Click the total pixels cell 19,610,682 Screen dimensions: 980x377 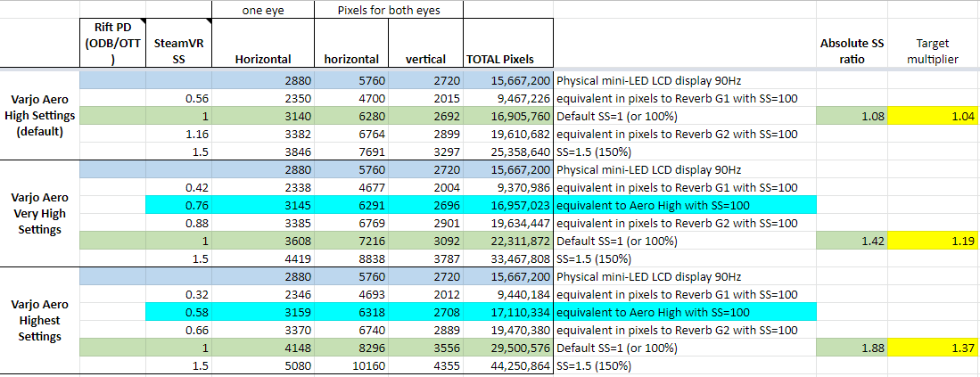point(508,134)
